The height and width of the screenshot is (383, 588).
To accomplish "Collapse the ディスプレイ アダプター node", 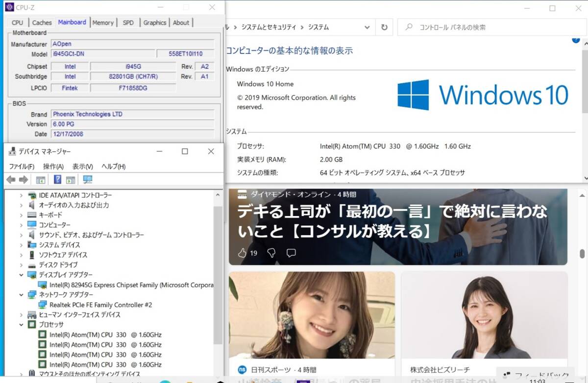I will (x=21, y=275).
